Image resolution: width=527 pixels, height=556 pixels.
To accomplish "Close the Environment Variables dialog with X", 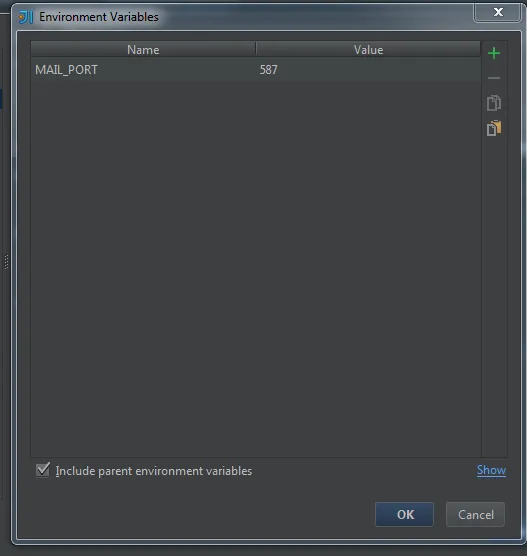I will [x=498, y=12].
